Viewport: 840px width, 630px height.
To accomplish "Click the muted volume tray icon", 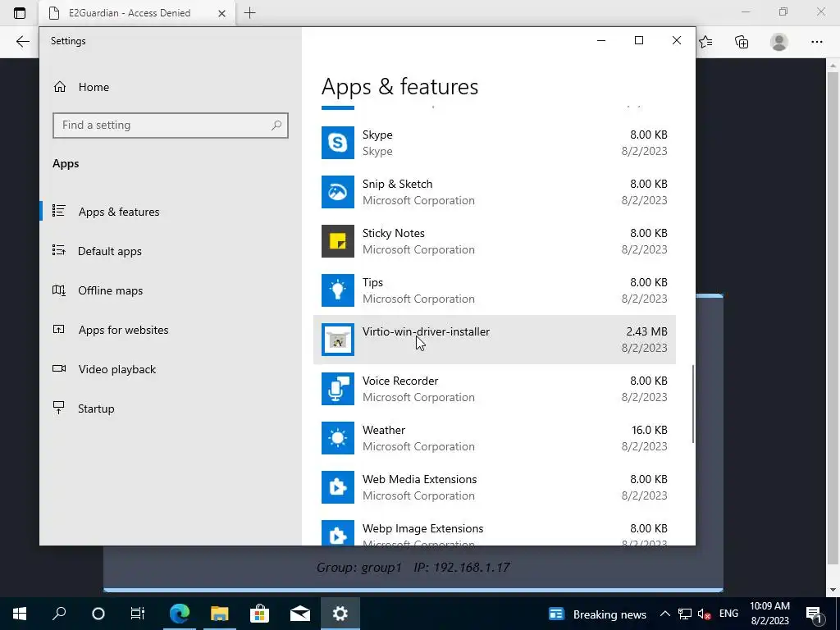I will click(705, 614).
